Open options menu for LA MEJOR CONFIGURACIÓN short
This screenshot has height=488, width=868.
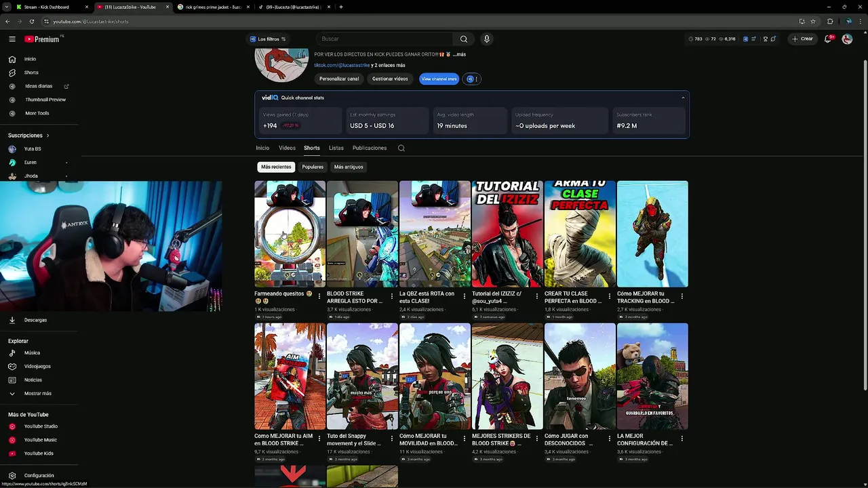(x=682, y=439)
